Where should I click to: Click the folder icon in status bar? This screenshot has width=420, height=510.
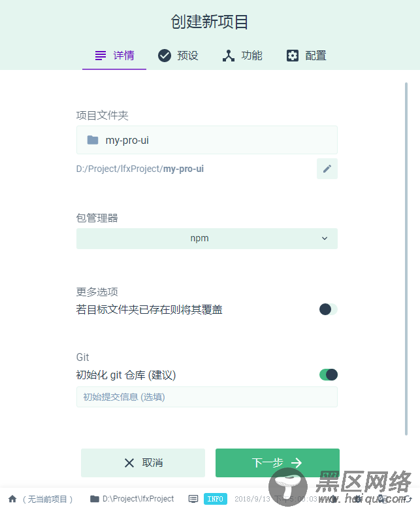point(95,499)
